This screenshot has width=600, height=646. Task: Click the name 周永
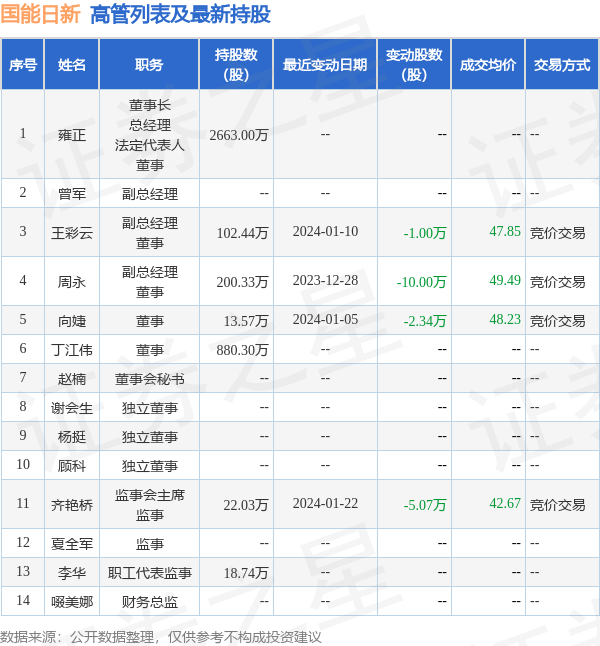tap(72, 282)
